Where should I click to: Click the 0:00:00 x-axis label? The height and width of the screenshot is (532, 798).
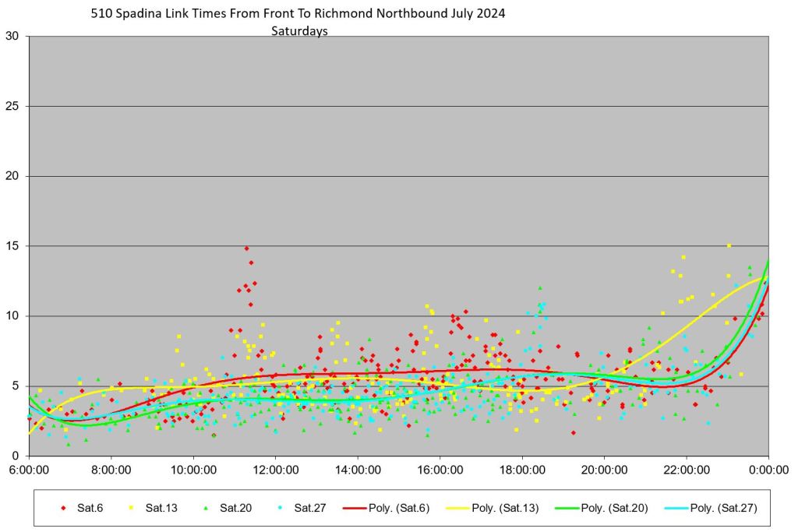(768, 470)
